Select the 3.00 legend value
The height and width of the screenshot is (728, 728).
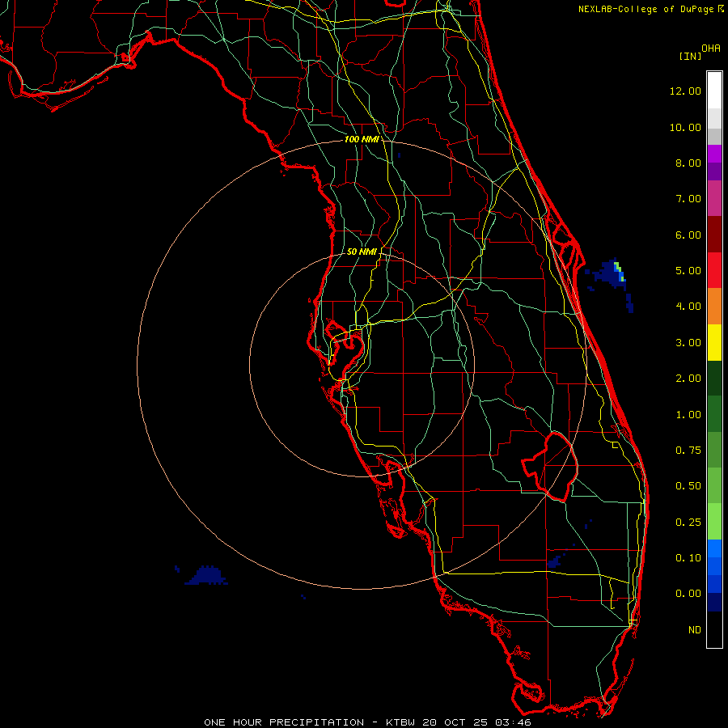tap(688, 343)
